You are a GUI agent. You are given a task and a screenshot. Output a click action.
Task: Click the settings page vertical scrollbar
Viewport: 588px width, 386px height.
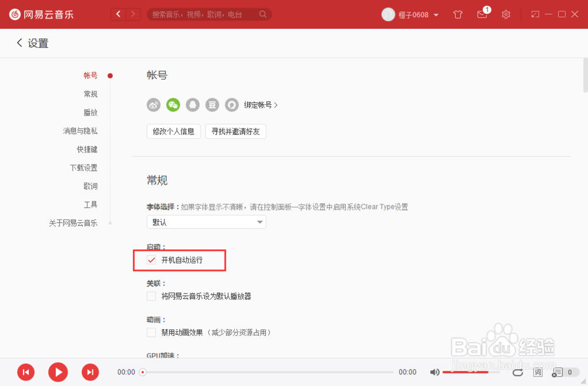[586, 75]
